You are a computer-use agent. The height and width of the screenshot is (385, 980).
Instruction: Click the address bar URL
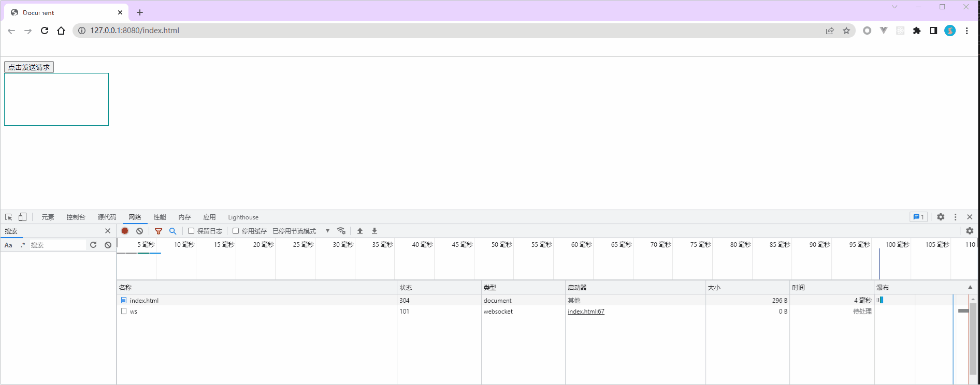(x=135, y=31)
